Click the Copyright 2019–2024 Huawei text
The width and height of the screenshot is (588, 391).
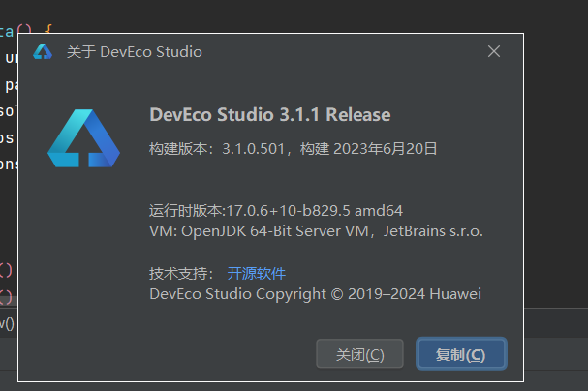(x=316, y=294)
